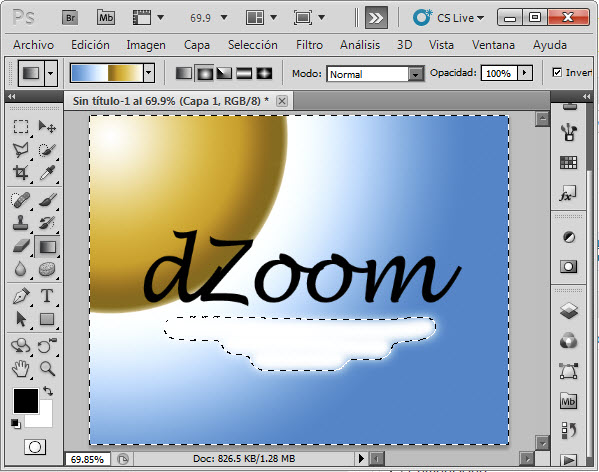Select the Eraser tool
599x472 pixels.
21,246
